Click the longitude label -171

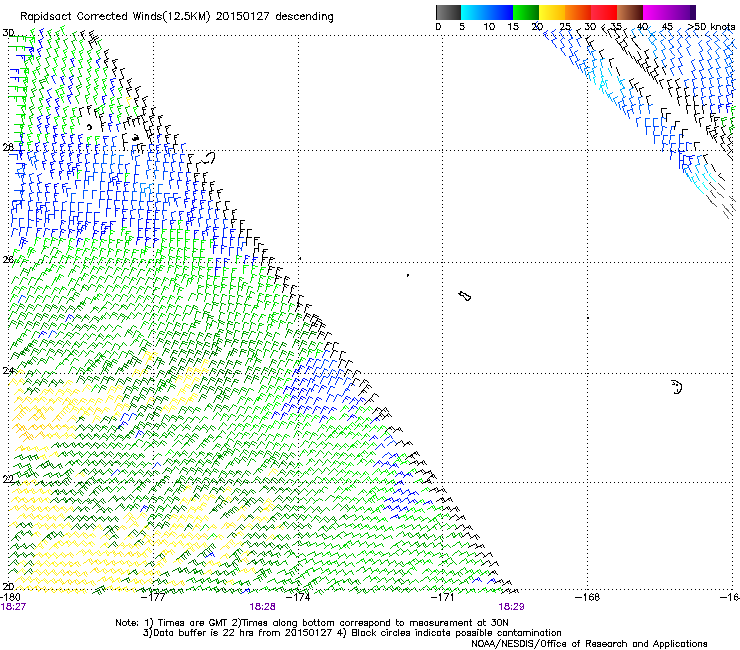(x=443, y=597)
